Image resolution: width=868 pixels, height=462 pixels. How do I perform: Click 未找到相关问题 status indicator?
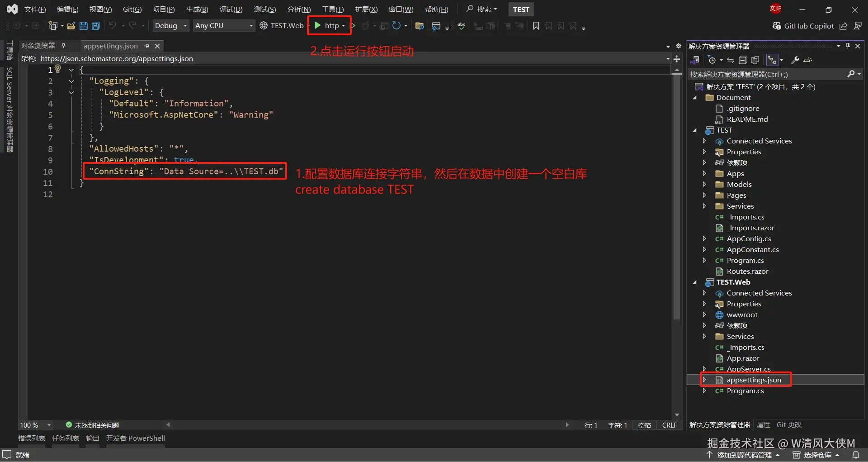[x=93, y=425]
